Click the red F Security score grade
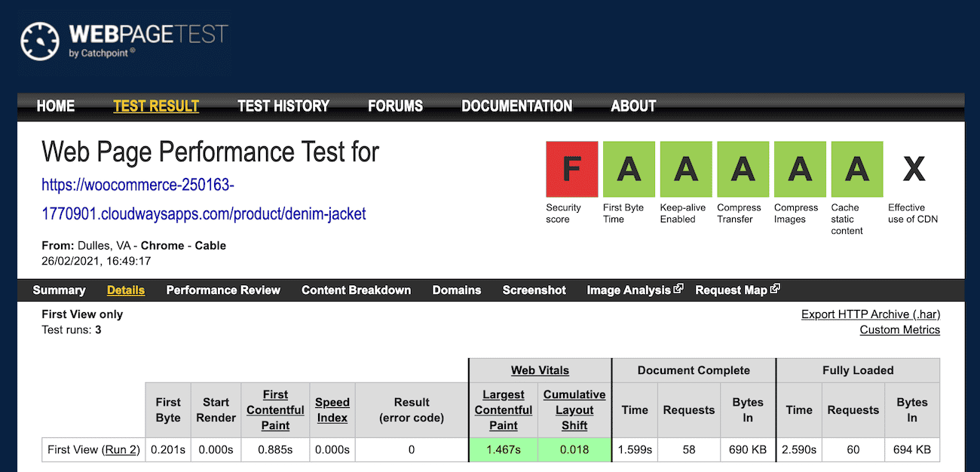This screenshot has height=472, width=980. (572, 169)
